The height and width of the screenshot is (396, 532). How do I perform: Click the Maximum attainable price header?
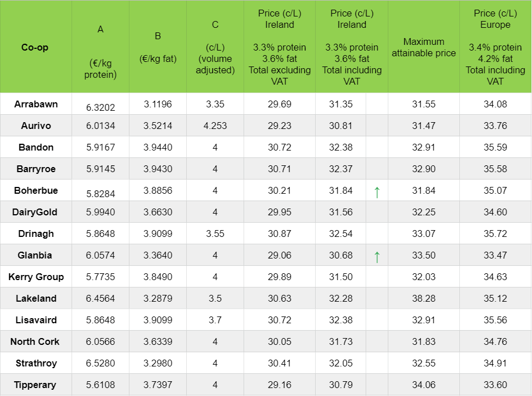(x=424, y=47)
